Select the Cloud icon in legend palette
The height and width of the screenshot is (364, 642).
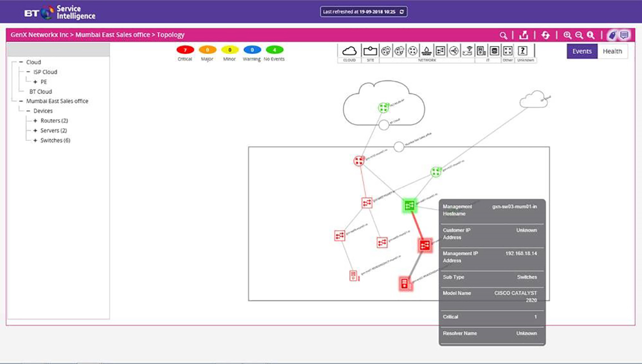(349, 52)
